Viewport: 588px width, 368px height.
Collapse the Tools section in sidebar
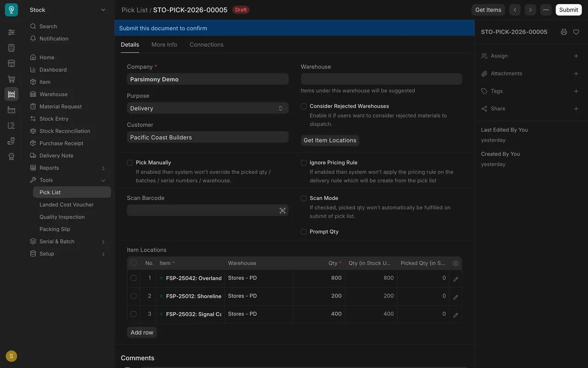pos(103,181)
